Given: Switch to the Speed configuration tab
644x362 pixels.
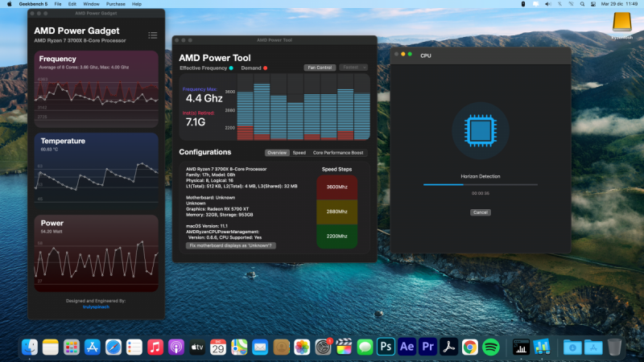Looking at the screenshot, I should [299, 153].
